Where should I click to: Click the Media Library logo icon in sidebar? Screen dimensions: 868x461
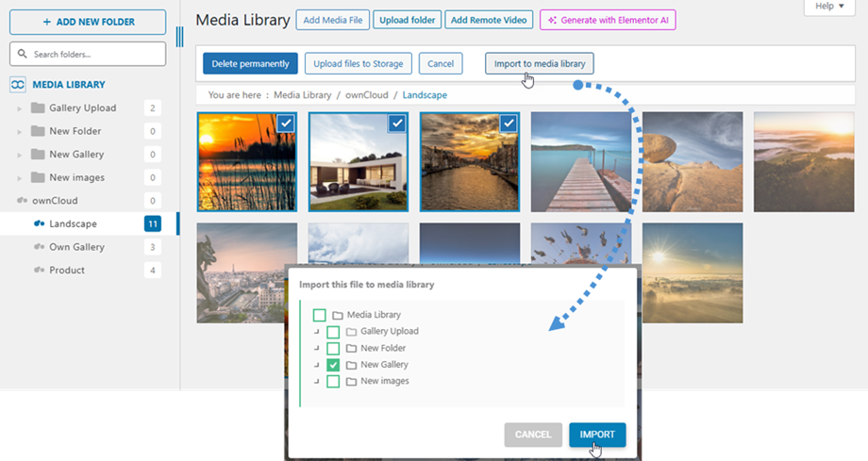point(17,85)
